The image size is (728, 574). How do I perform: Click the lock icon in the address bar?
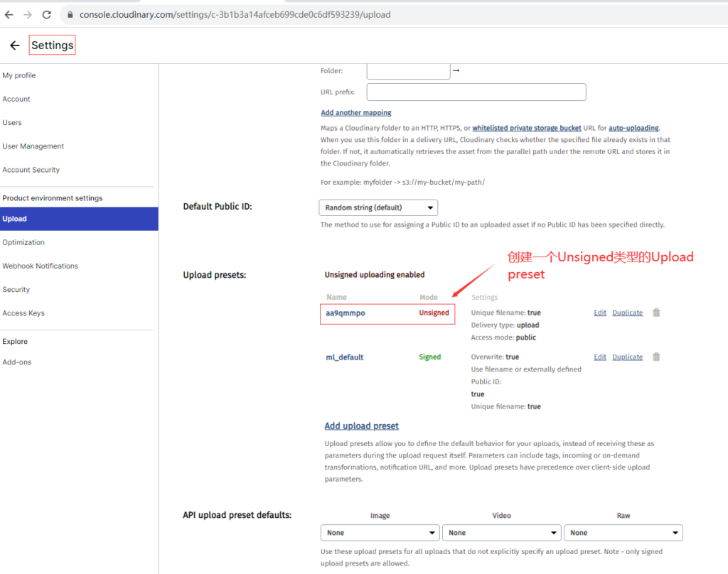pyautogui.click(x=70, y=15)
